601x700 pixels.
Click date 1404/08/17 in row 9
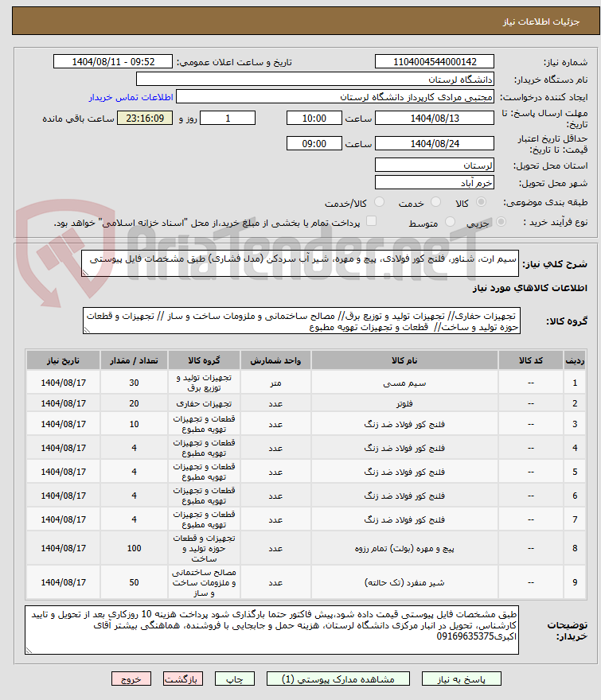point(63,582)
